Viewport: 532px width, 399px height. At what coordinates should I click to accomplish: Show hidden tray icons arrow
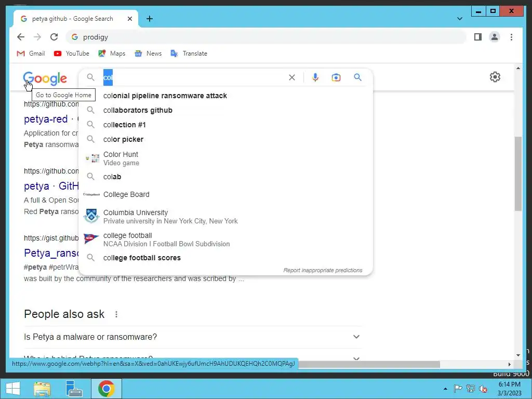(445, 389)
